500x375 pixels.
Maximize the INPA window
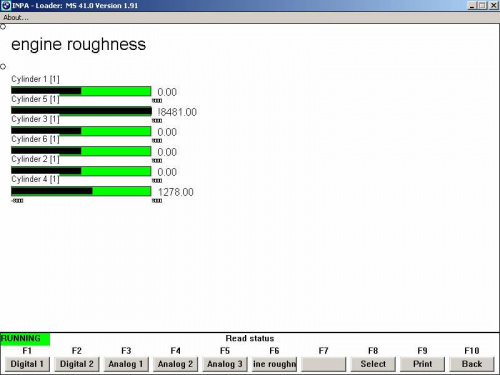pyautogui.click(x=482, y=5)
